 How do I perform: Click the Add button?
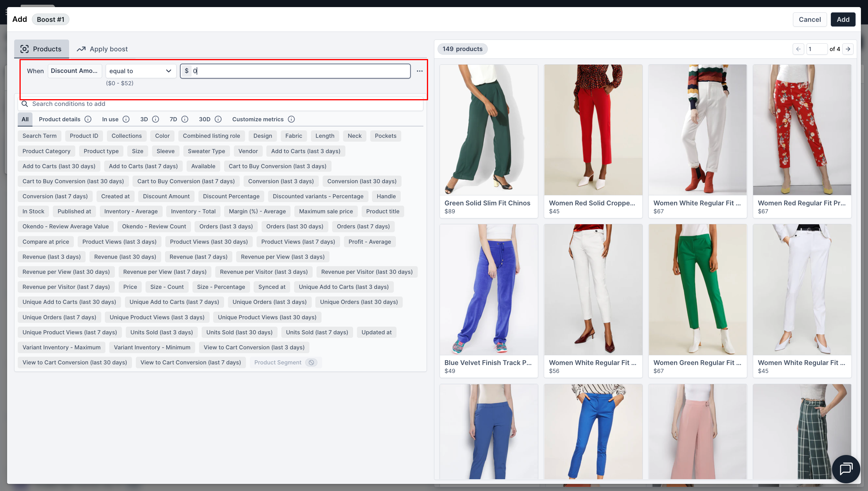842,19
